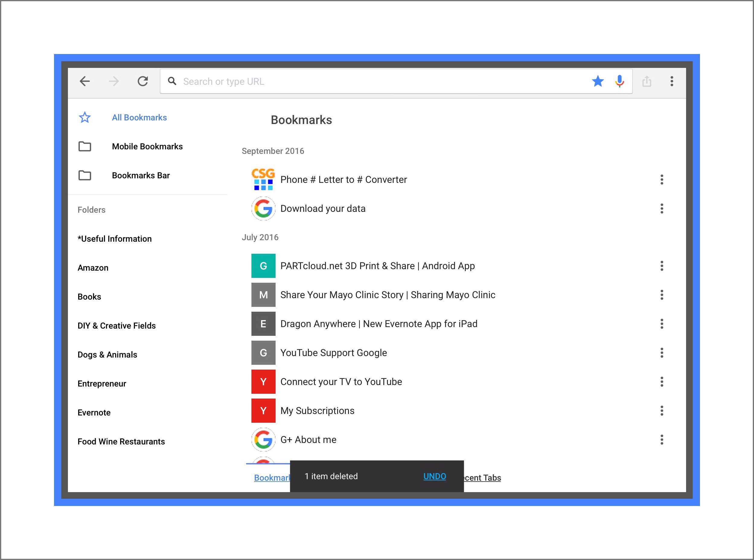
Task: Open the *Useful Information folder
Action: [115, 239]
